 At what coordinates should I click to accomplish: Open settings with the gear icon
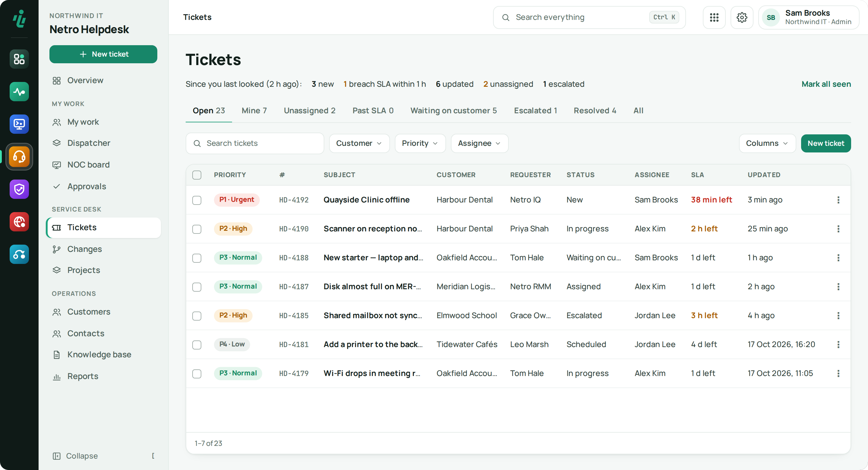[x=742, y=17]
